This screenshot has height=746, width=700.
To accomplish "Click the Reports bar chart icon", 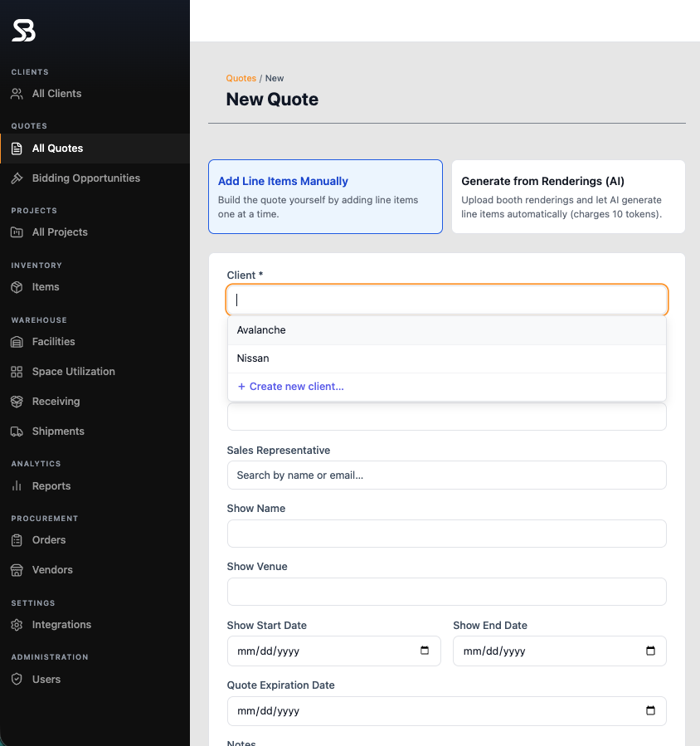I will coord(17,485).
